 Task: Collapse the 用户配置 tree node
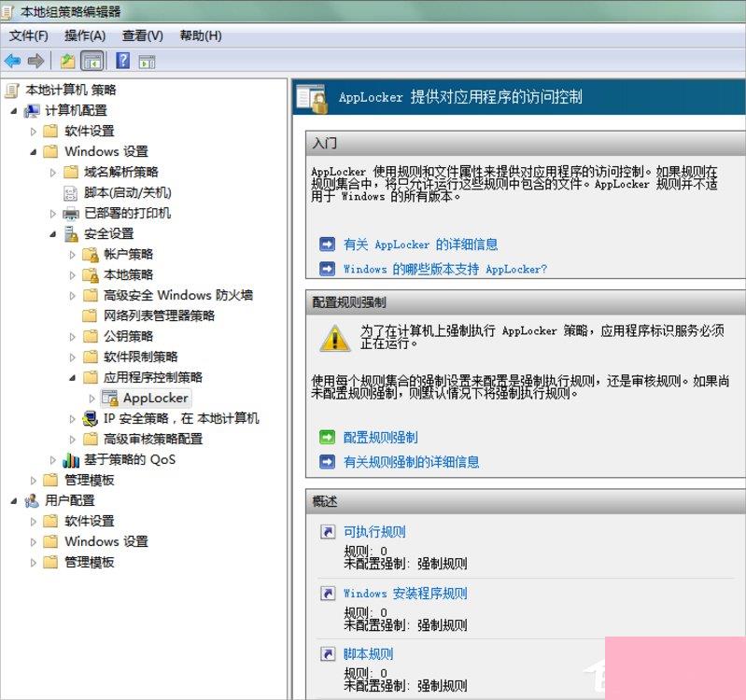point(14,501)
